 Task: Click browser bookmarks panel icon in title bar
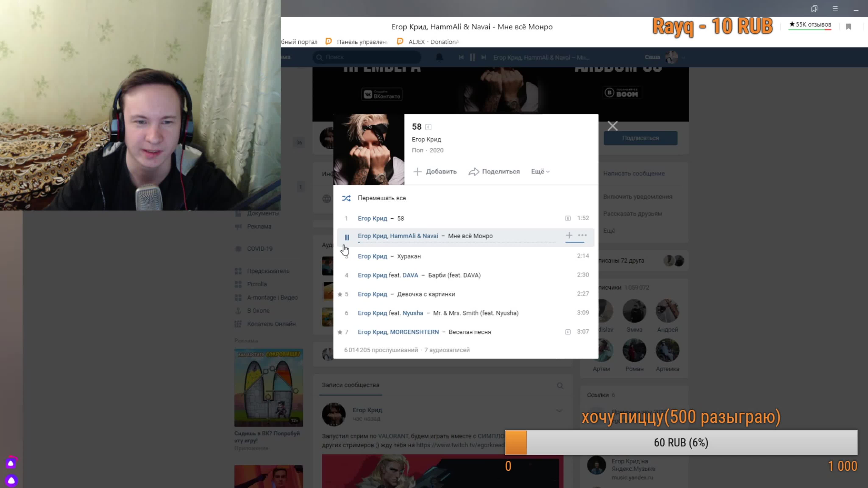pyautogui.click(x=814, y=8)
